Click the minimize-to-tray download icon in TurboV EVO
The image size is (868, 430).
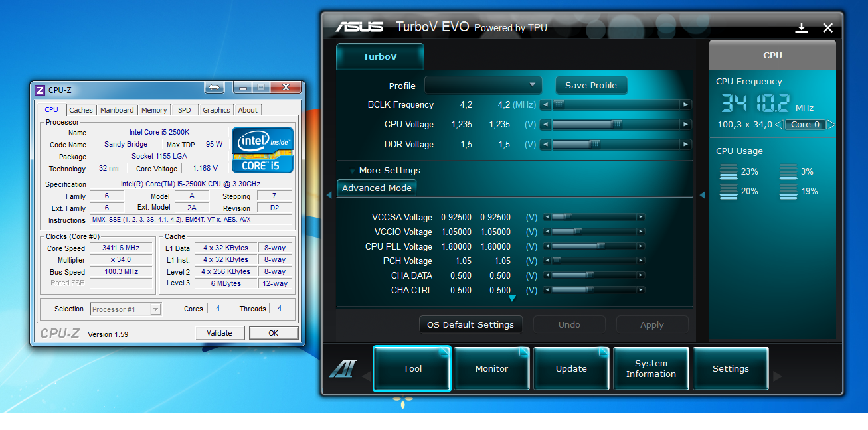802,28
